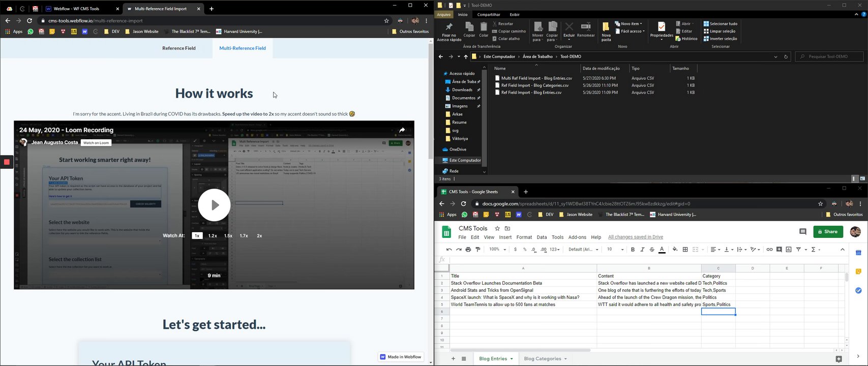Screen dimensions: 868x366
Task: Open the 123 more formats dropdown
Action: point(554,250)
